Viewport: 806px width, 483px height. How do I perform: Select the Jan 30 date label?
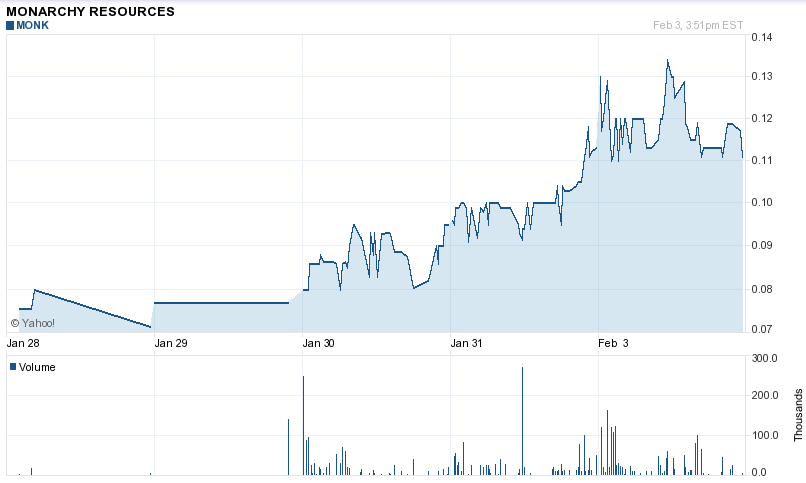[x=319, y=343]
